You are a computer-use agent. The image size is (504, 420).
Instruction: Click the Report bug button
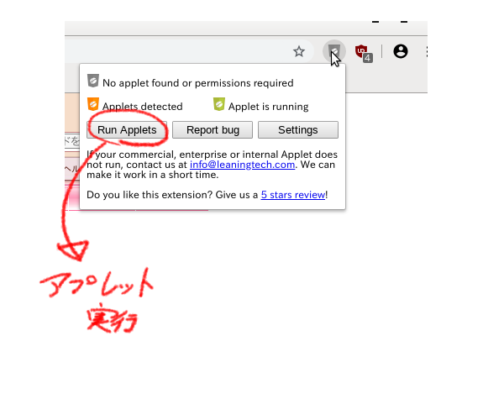(x=213, y=130)
